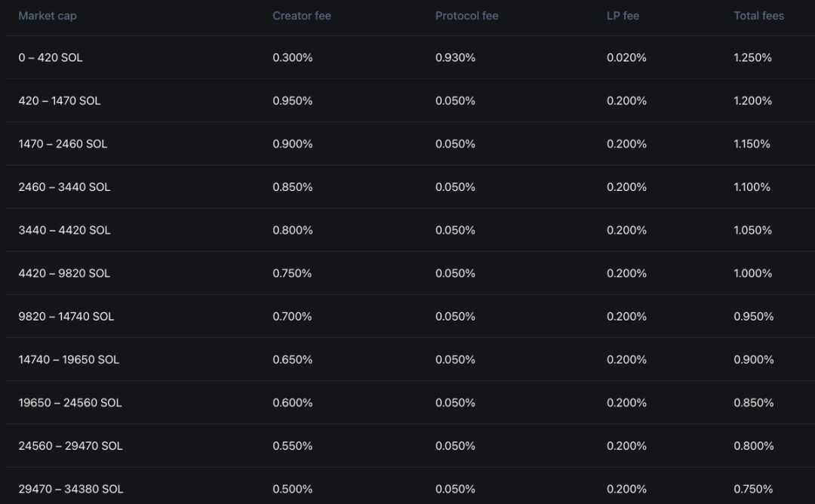This screenshot has width=815, height=504.
Task: Click the 1470 – 2460 SOL market cap cell
Action: pos(63,143)
